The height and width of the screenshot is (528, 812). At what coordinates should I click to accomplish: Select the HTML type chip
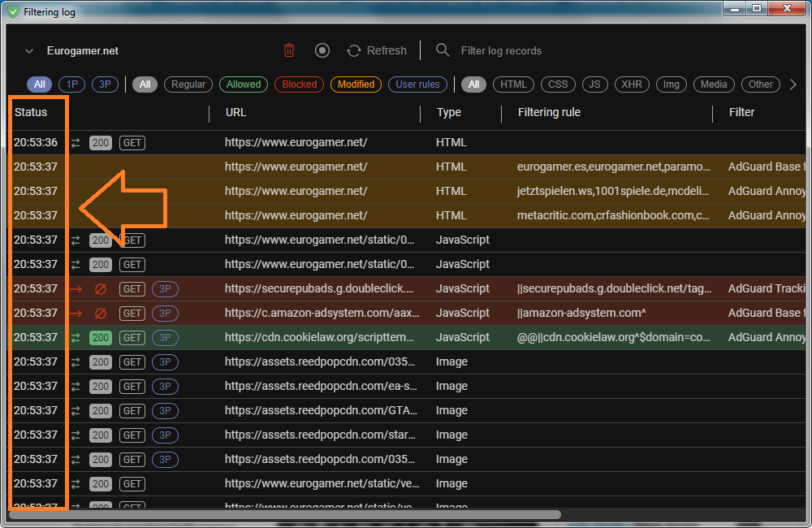coord(513,84)
